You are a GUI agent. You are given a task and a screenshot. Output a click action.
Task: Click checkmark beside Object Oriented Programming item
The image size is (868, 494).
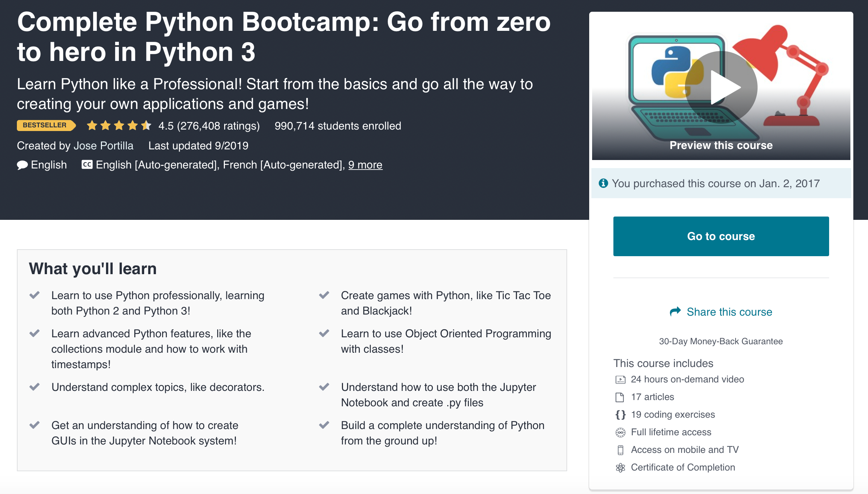point(324,333)
